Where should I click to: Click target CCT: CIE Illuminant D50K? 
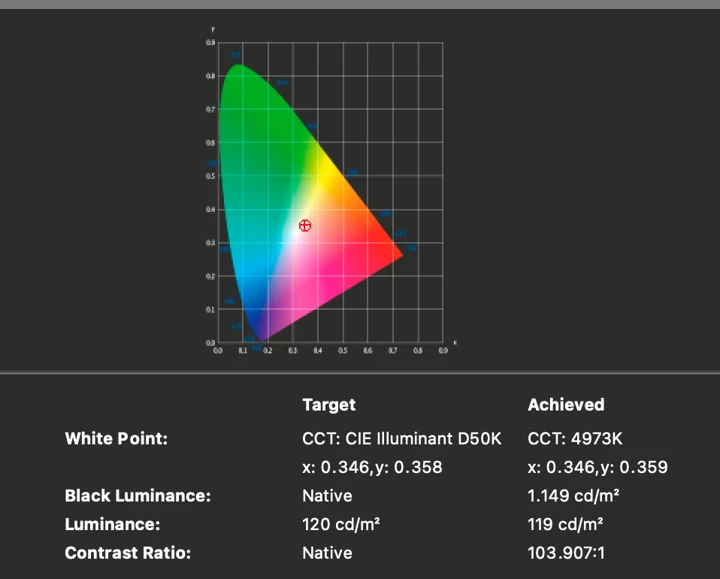[x=402, y=438]
